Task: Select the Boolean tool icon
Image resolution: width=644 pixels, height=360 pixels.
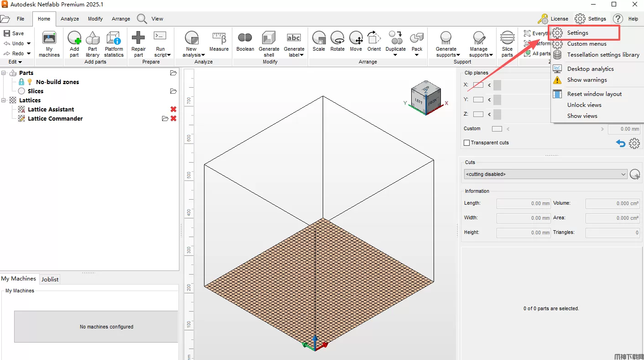Action: [245, 38]
